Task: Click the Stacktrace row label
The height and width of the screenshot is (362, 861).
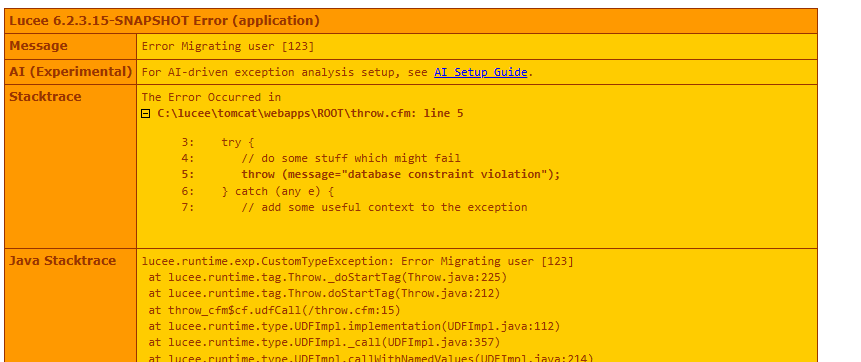Action: tap(45, 97)
